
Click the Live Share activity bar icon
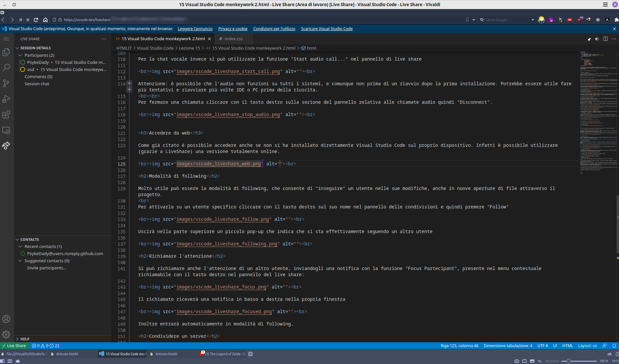click(x=6, y=146)
